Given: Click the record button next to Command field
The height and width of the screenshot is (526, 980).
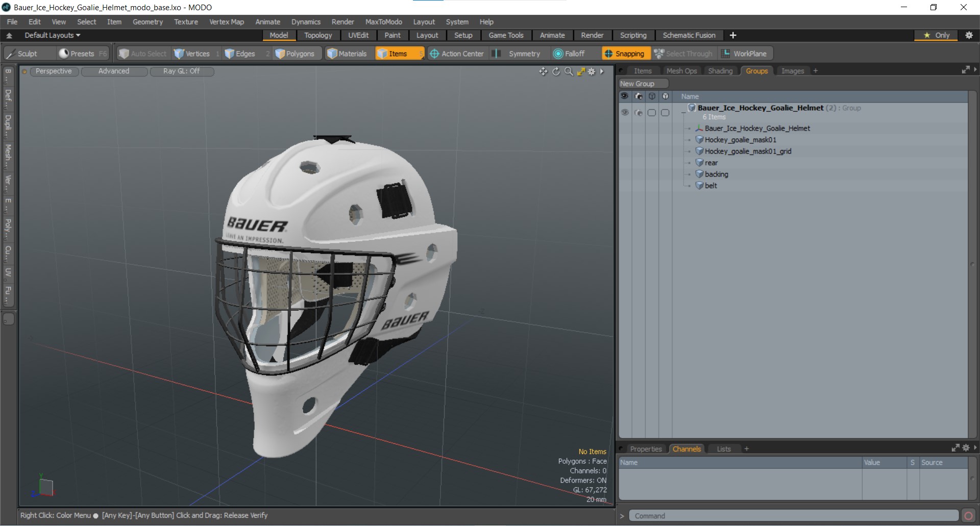Looking at the screenshot, I should point(968,516).
